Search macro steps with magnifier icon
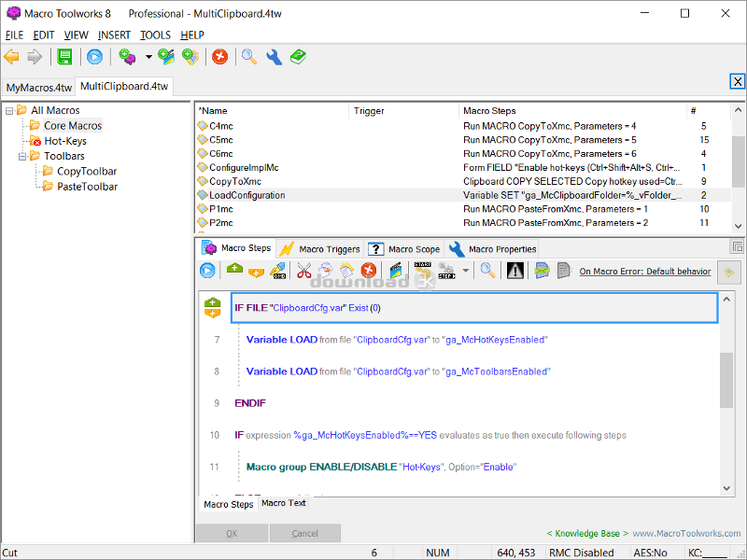 pos(487,271)
